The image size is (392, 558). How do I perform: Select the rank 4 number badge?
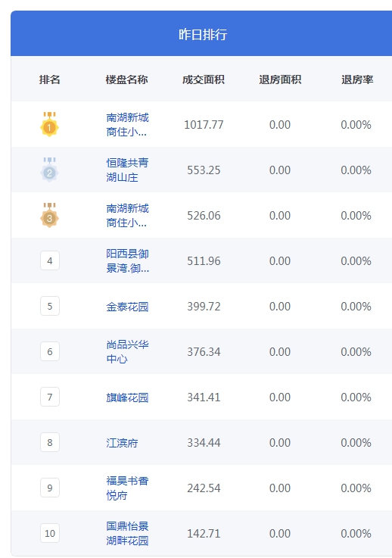[x=50, y=261]
